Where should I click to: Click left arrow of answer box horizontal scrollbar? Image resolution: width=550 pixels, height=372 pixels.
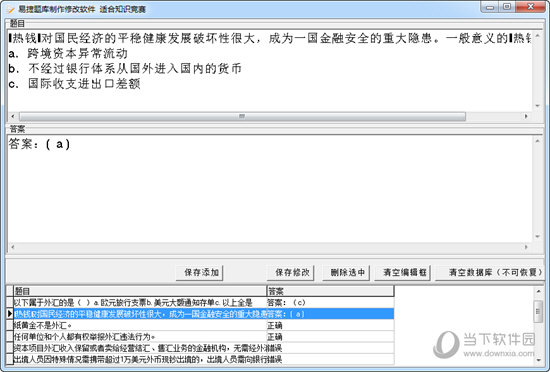(x=13, y=247)
